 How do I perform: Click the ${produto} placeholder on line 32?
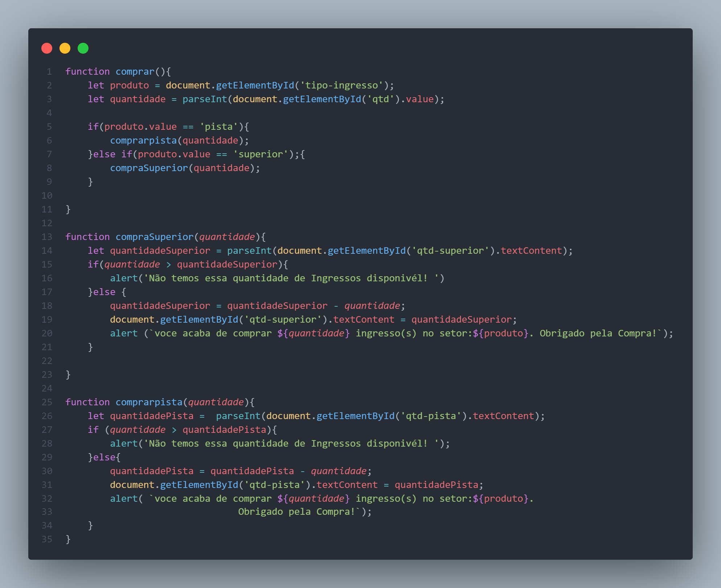click(x=500, y=498)
